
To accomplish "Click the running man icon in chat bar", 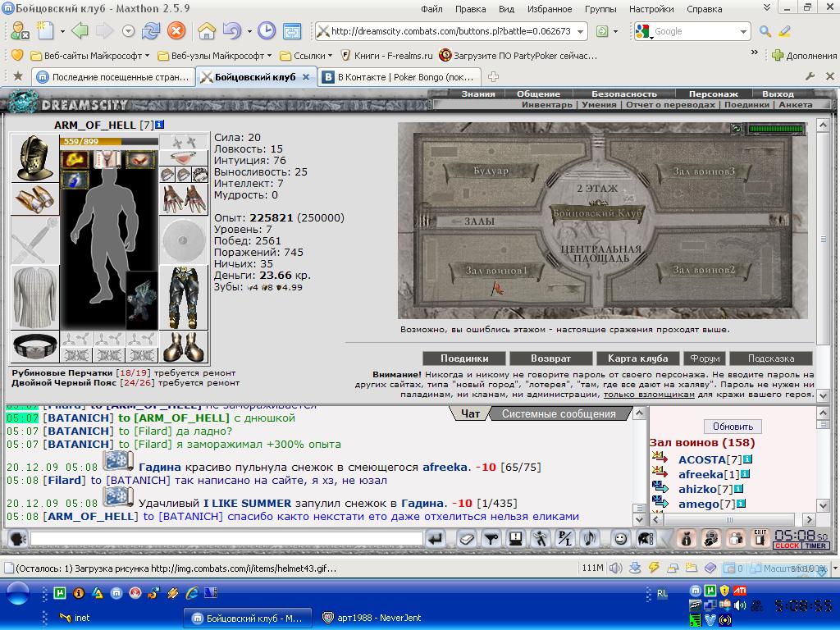I will tap(540, 538).
